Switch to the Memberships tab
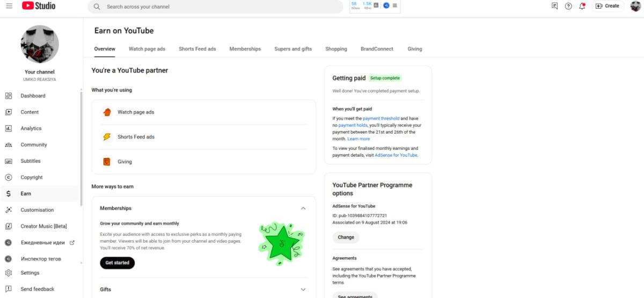The width and height of the screenshot is (644, 298). coord(245,49)
